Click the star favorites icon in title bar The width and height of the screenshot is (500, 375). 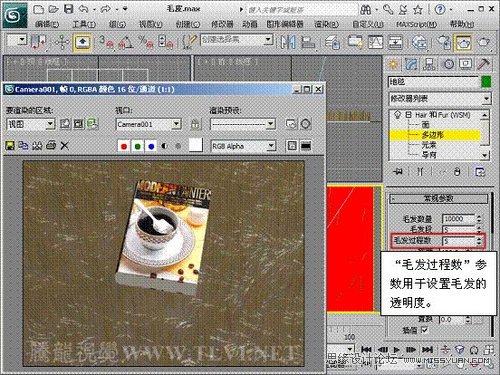[418, 10]
